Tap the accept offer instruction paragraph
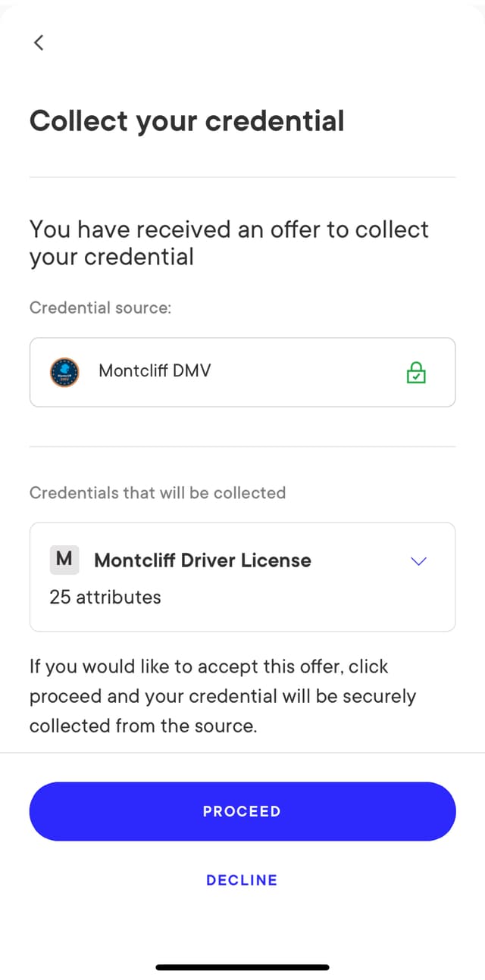This screenshot has width=485, height=980. click(x=223, y=696)
